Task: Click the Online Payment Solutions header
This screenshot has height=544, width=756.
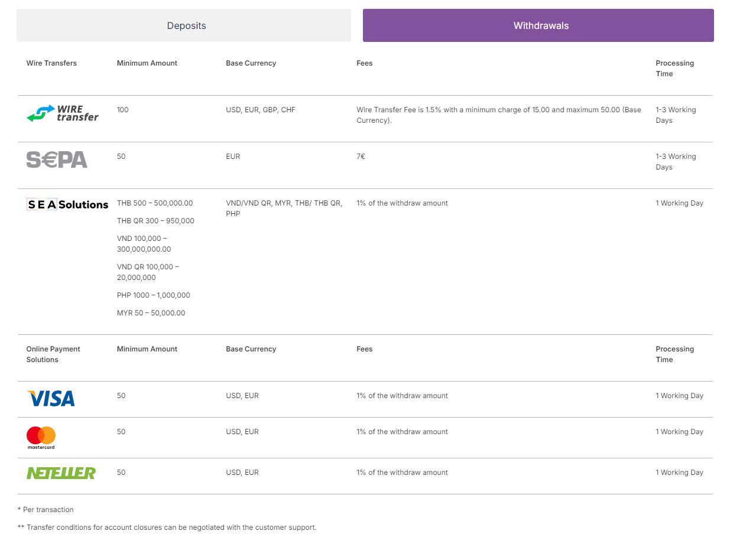Action: pos(53,354)
